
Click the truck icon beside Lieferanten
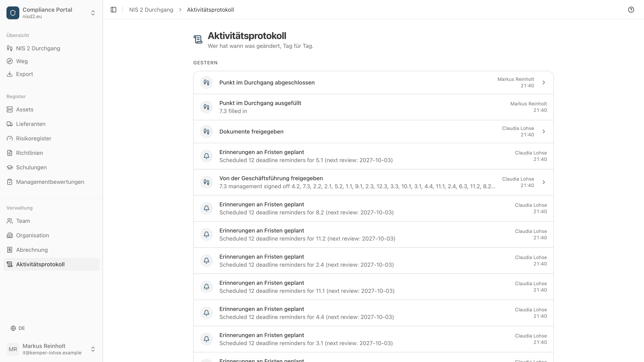coord(9,124)
